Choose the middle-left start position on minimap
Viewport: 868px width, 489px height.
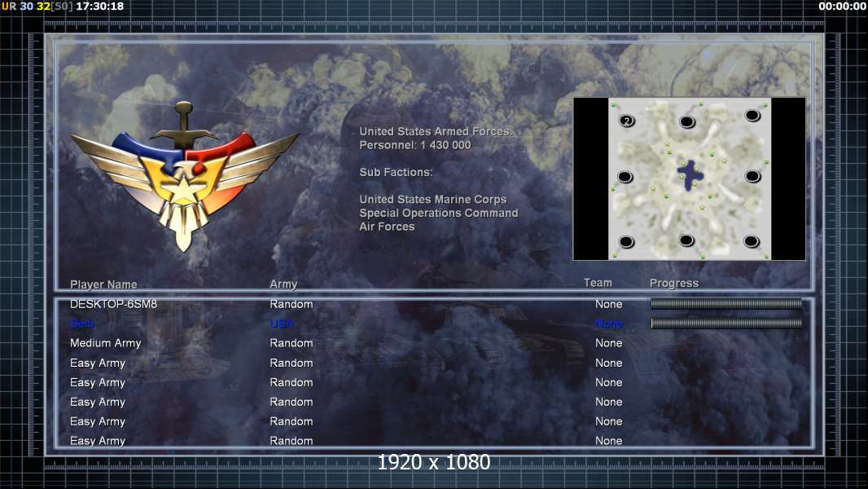click(x=625, y=177)
